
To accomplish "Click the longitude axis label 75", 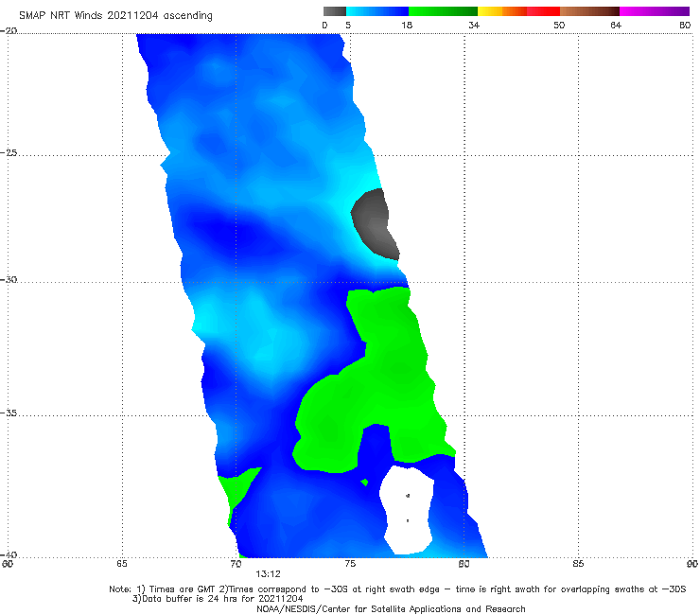I will [x=350, y=564].
